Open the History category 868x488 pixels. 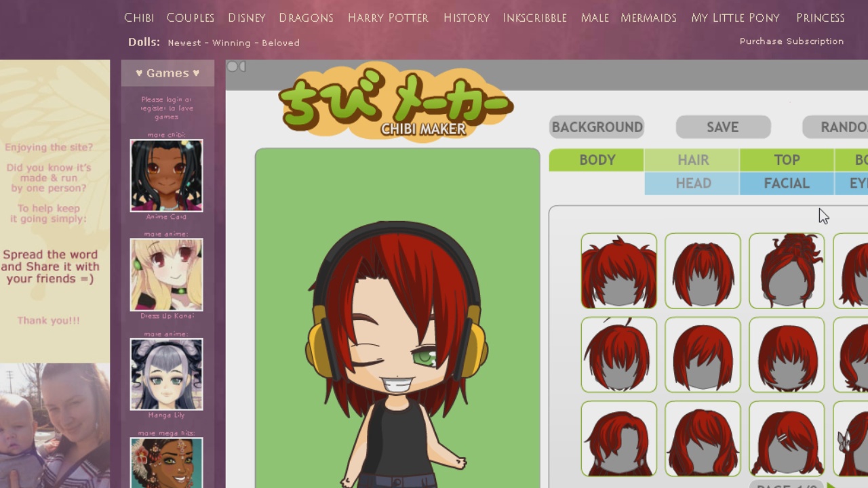467,18
